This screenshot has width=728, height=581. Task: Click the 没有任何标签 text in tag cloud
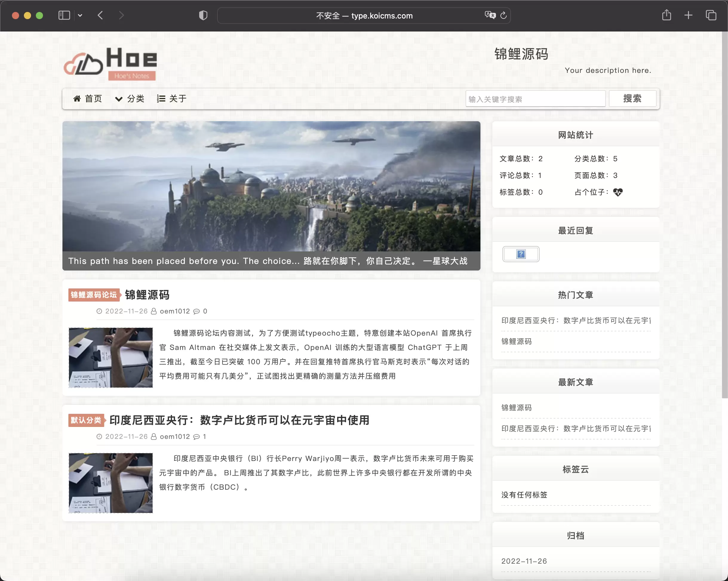[x=524, y=495]
